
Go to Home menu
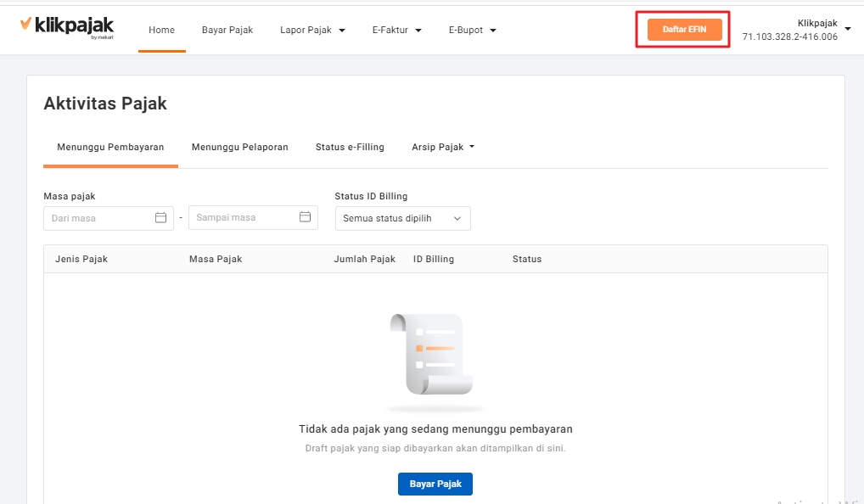(x=161, y=30)
